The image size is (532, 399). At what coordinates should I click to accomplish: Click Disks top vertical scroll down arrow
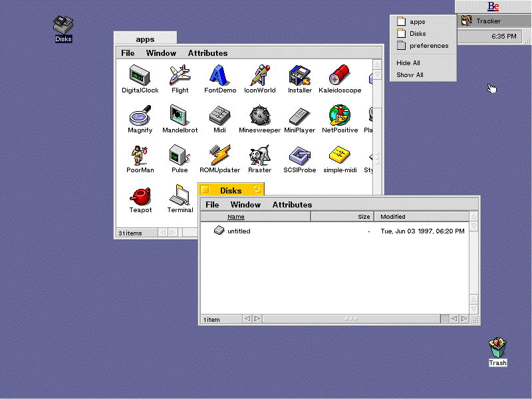click(473, 225)
